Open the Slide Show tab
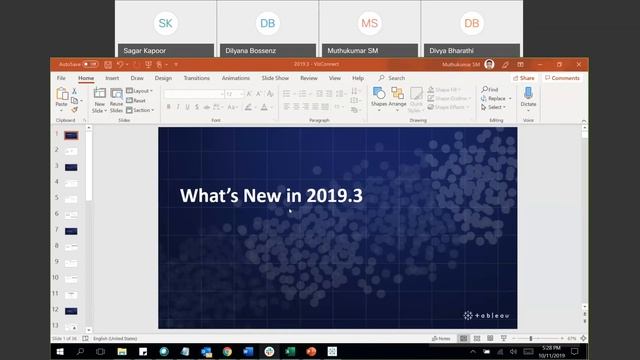Image resolution: width=640 pixels, height=360 pixels. (275, 78)
